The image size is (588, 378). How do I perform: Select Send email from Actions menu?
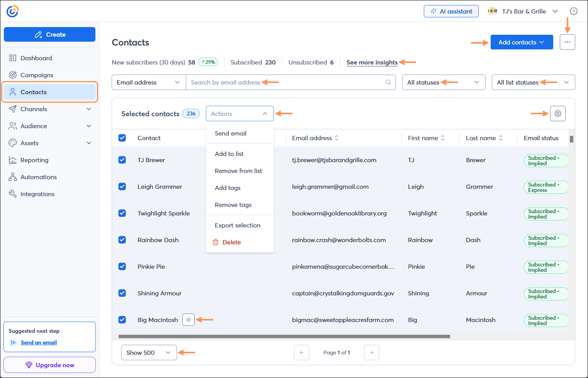click(x=230, y=133)
